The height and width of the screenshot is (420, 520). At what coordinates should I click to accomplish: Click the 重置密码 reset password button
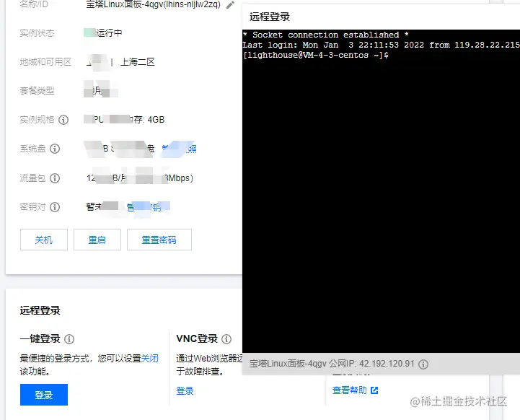click(159, 240)
